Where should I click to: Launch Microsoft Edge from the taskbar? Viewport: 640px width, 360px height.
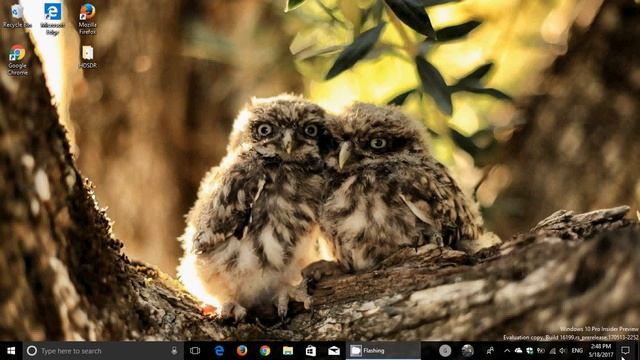point(219,351)
